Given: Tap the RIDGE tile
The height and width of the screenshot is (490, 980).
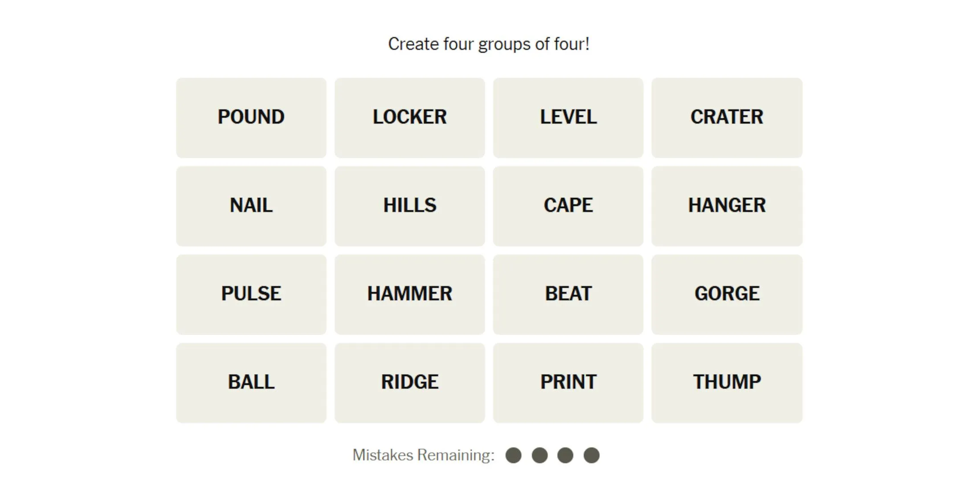Looking at the screenshot, I should [409, 382].
